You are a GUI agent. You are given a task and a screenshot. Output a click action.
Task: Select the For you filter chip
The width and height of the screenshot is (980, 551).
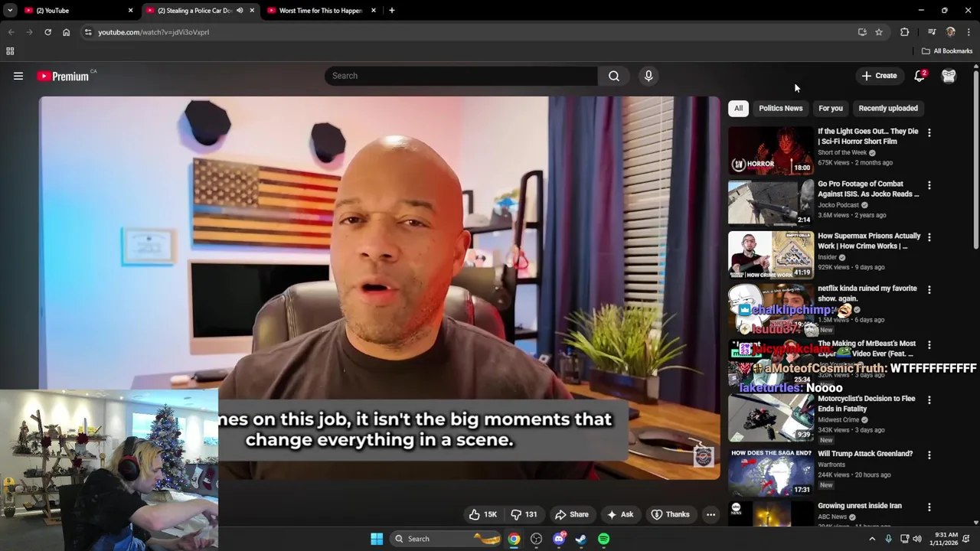pyautogui.click(x=830, y=108)
